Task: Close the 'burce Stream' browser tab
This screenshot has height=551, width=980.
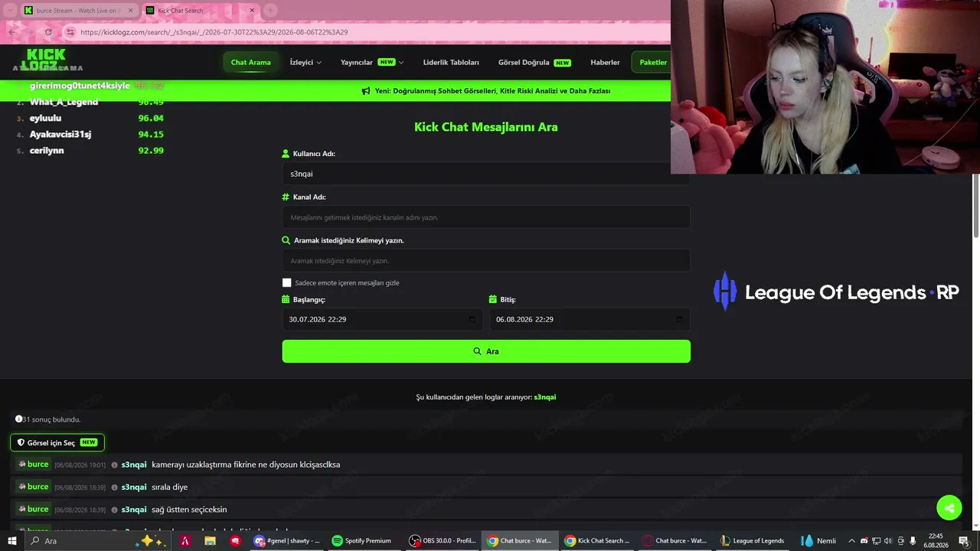Action: (129, 11)
